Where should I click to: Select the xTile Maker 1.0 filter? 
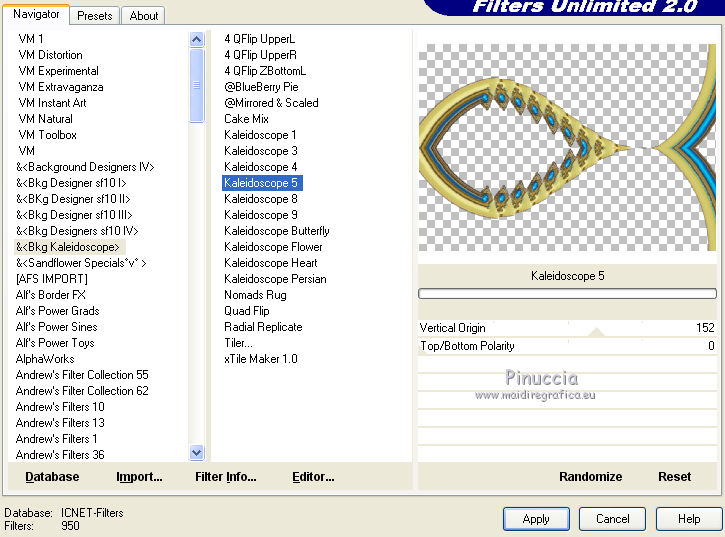(261, 359)
